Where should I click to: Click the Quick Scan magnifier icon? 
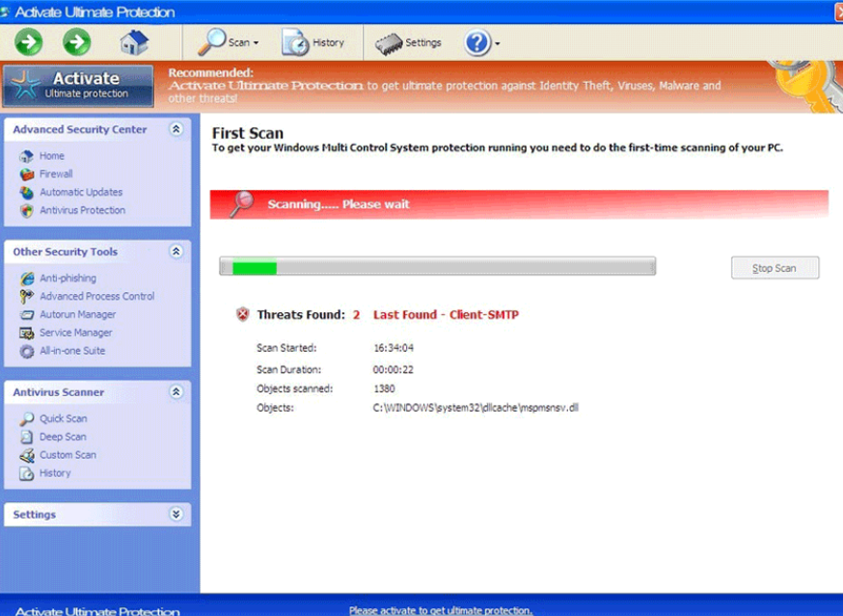(26, 418)
